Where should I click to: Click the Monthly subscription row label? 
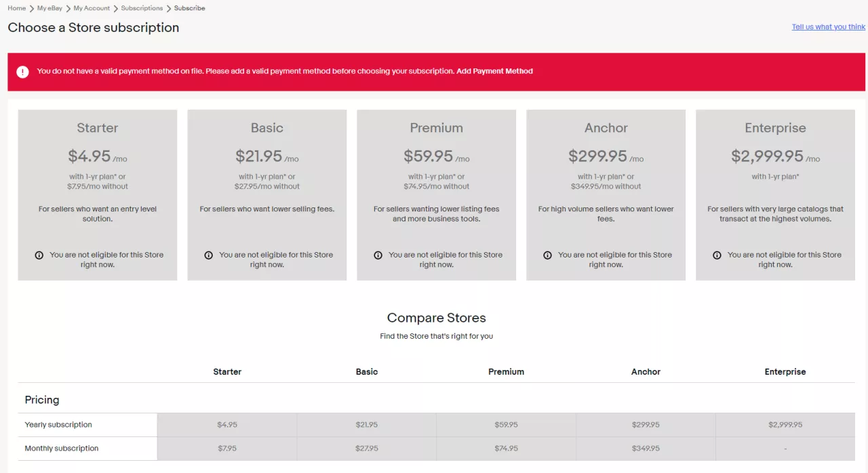coord(62,449)
